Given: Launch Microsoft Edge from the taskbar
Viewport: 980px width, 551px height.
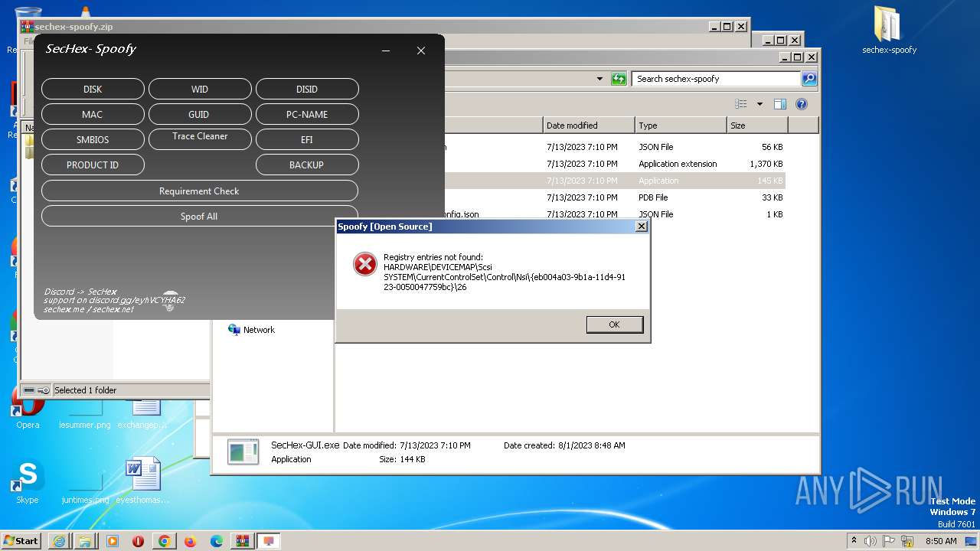Looking at the screenshot, I should point(217,541).
